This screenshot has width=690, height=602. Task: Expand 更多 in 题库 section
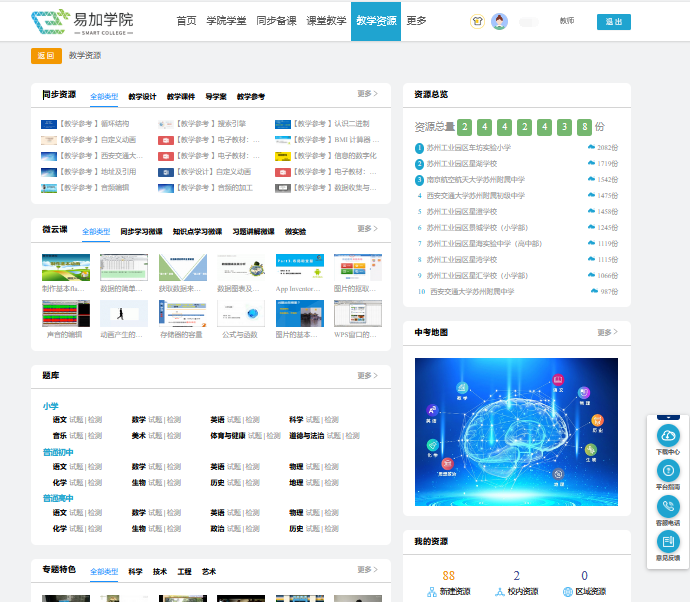367,375
